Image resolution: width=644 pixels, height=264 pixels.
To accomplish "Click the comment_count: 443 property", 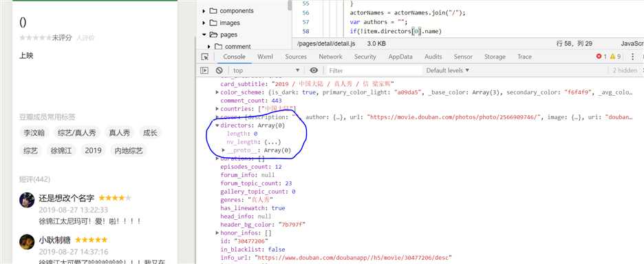I will click(x=251, y=101).
